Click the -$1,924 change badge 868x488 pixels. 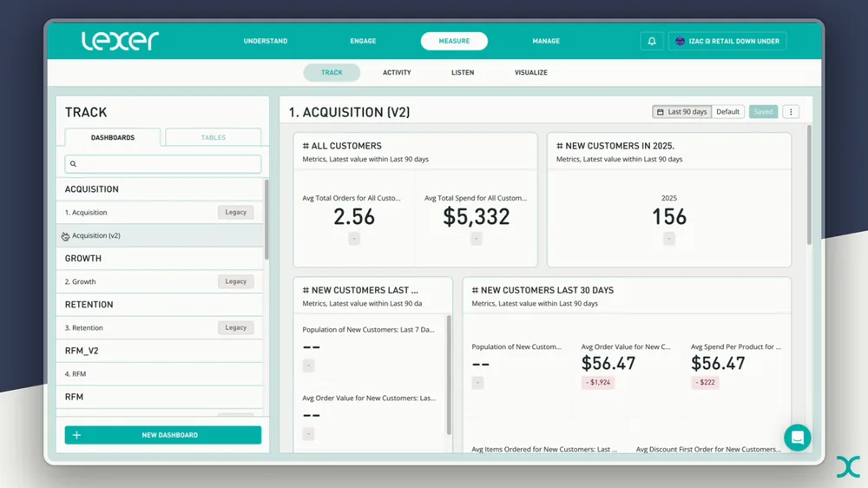598,382
